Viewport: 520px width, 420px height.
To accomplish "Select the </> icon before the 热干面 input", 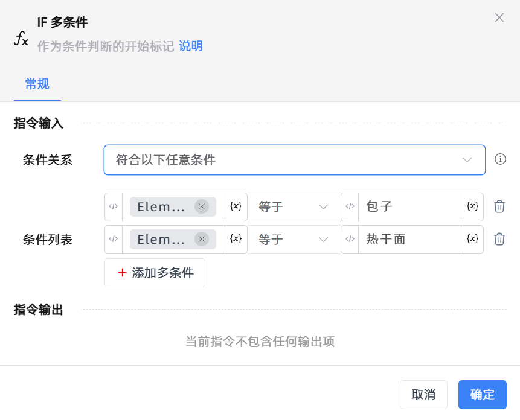I will [x=350, y=239].
